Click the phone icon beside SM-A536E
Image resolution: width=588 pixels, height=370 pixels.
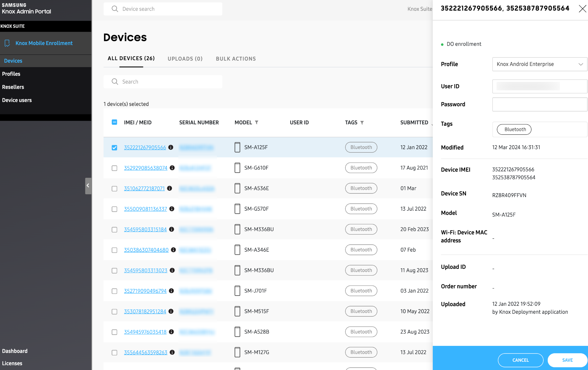[237, 188]
